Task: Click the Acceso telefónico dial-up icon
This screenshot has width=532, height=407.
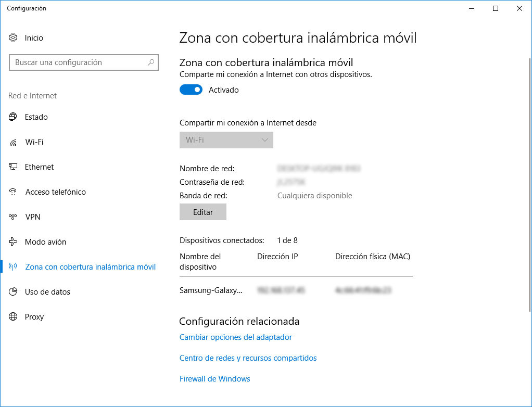Action: coord(12,192)
